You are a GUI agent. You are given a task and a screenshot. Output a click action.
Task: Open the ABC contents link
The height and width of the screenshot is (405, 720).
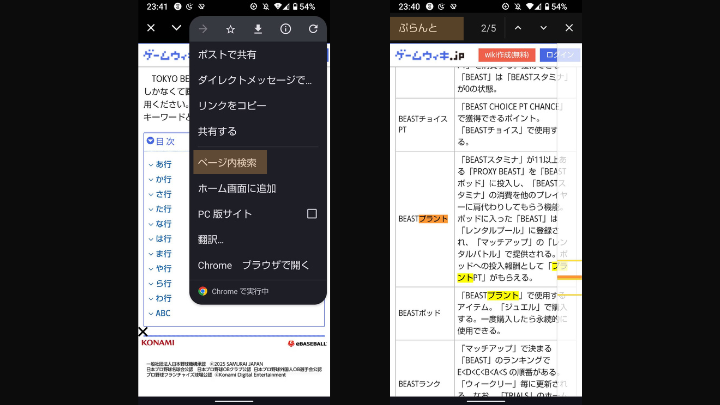point(163,313)
